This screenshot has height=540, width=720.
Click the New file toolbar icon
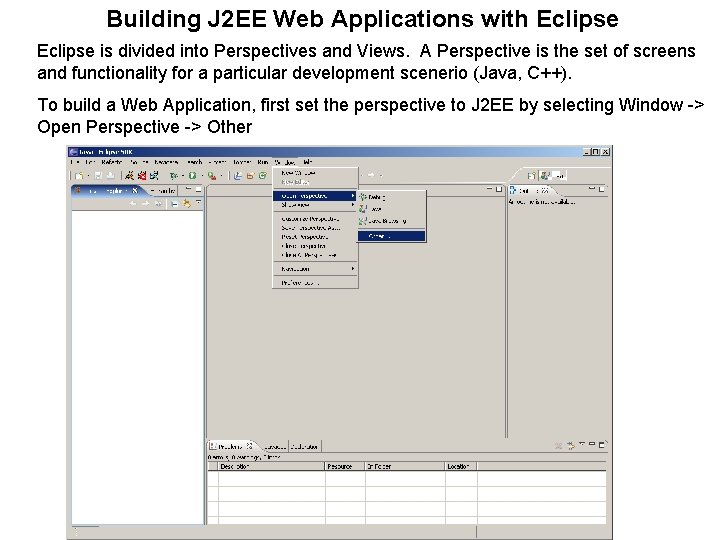(x=79, y=175)
